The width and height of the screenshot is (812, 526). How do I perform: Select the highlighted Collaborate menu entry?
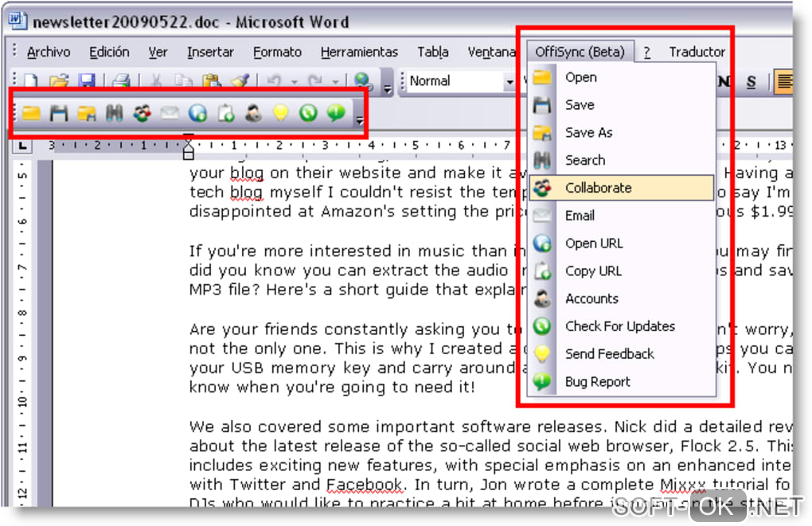coord(622,188)
